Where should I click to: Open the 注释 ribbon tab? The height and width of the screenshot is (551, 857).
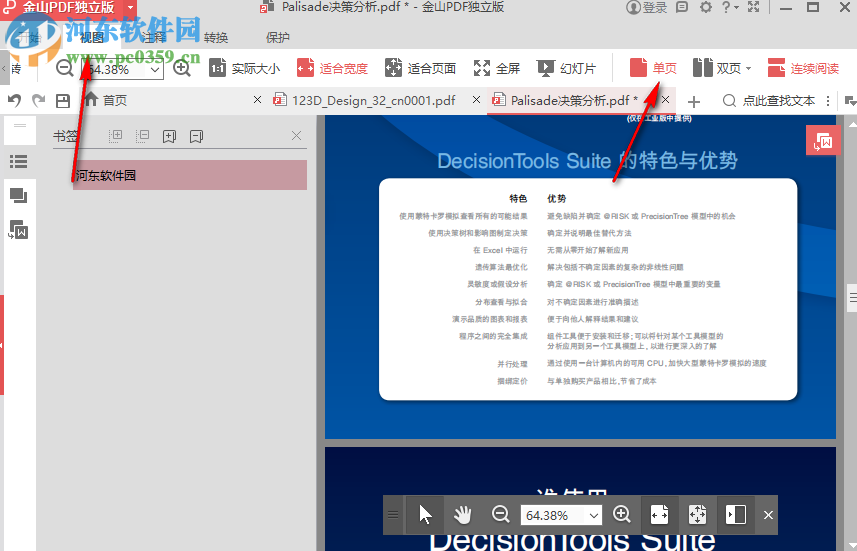154,38
